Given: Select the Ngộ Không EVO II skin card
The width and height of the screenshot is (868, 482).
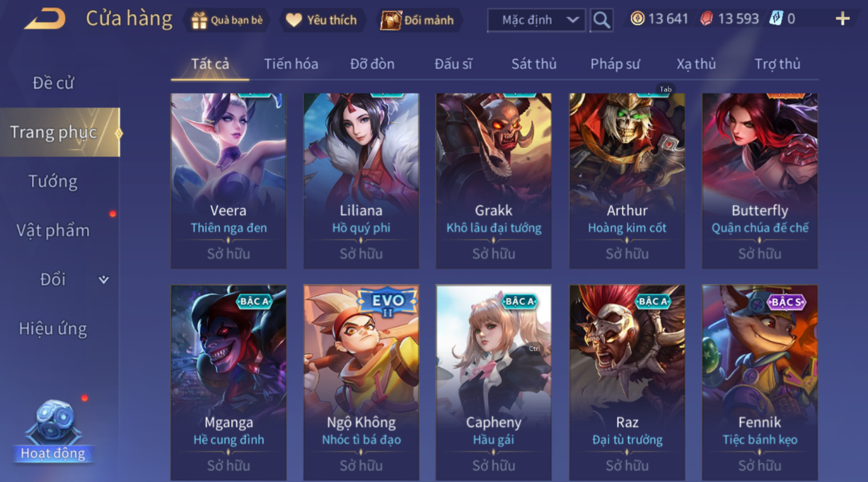Looking at the screenshot, I should pos(361,383).
